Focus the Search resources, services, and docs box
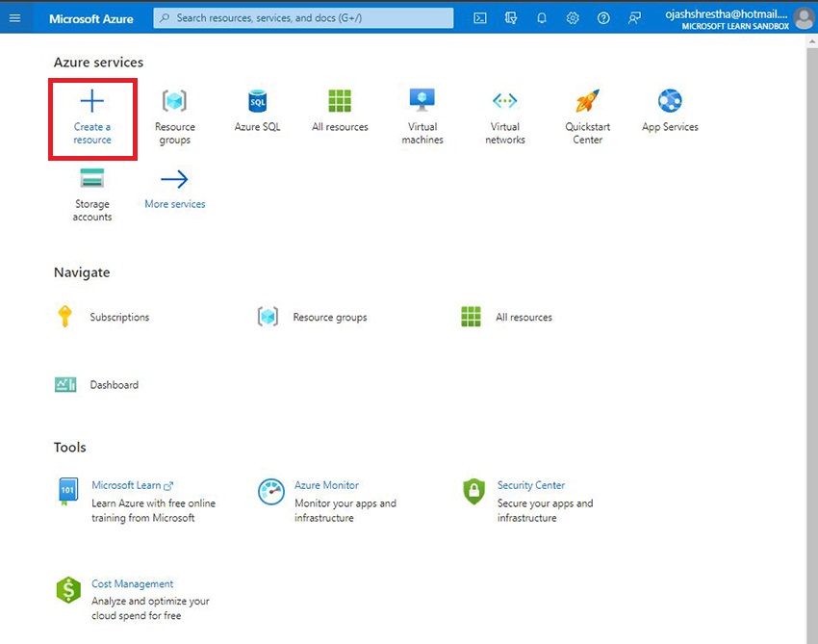This screenshot has height=644, width=818. (303, 18)
